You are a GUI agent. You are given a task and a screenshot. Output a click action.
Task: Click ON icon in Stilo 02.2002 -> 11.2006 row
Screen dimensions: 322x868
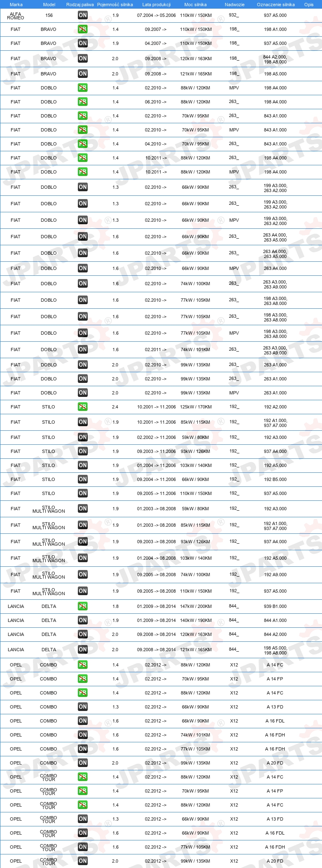coord(83,437)
